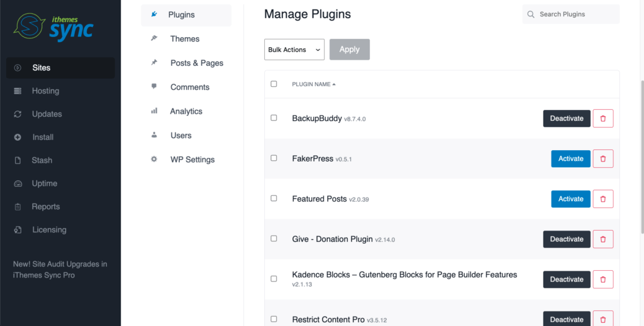Screen dimensions: 644x326
Task: Click the Plugins plug icon
Action: click(x=154, y=14)
